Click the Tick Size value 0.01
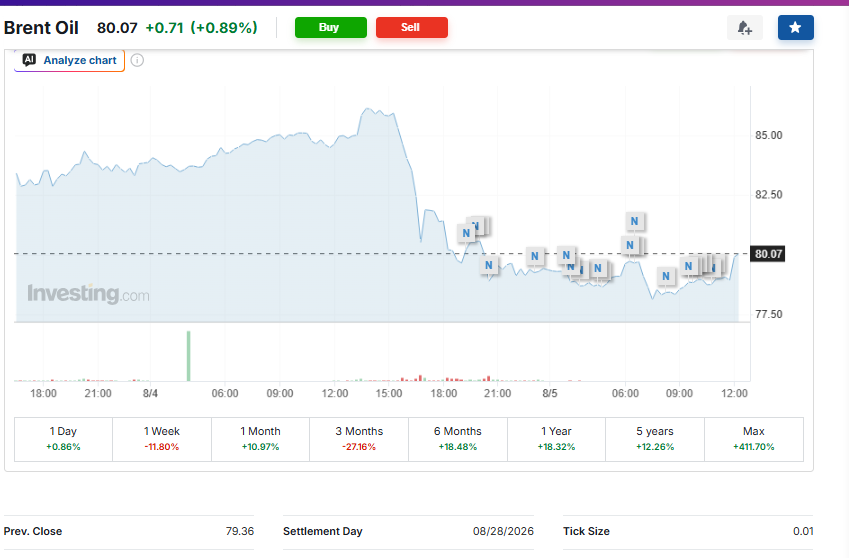Viewport: 849px width, 558px height. [803, 531]
